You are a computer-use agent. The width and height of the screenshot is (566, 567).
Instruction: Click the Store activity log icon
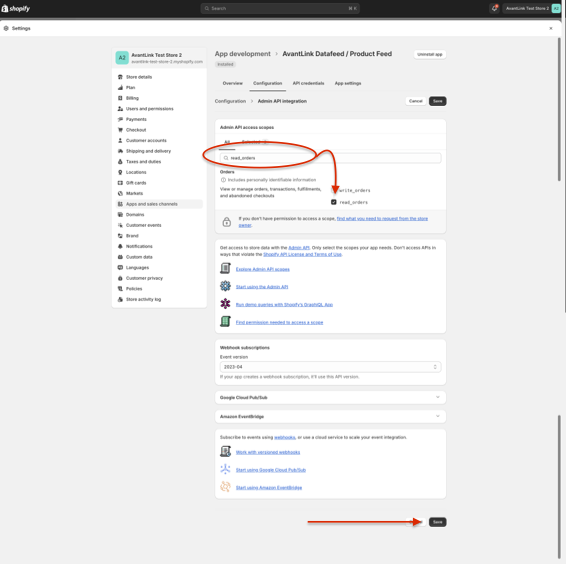coord(120,299)
